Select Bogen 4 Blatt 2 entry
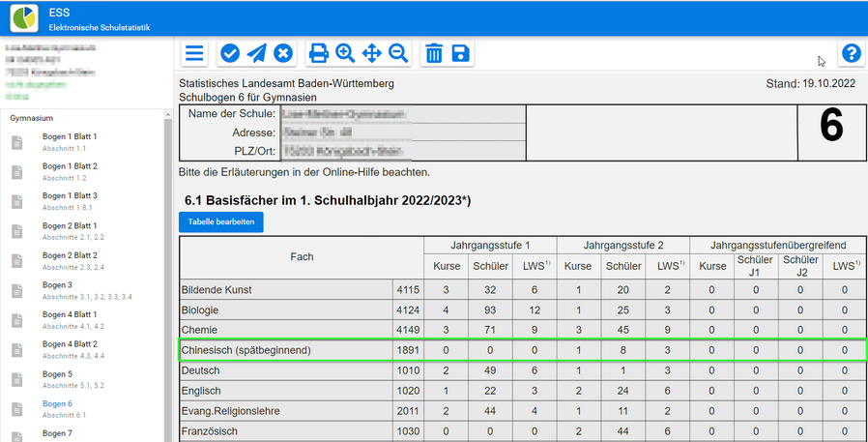 point(70,344)
